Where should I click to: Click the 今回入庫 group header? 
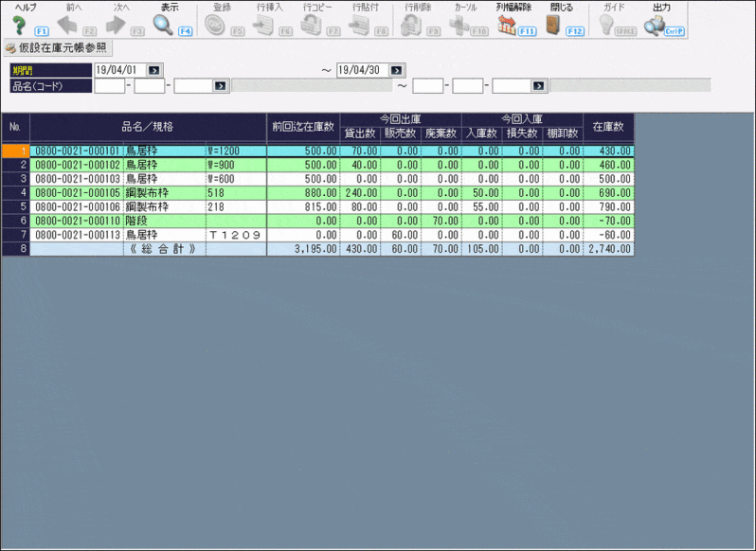coord(522,120)
